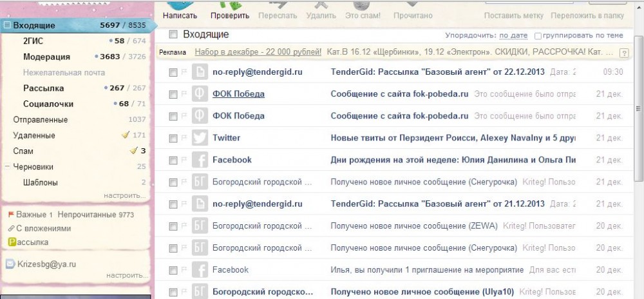The image size is (644, 299).
Task: Tick the select-all checkbox beside Входящие header
Action: pyautogui.click(x=173, y=35)
